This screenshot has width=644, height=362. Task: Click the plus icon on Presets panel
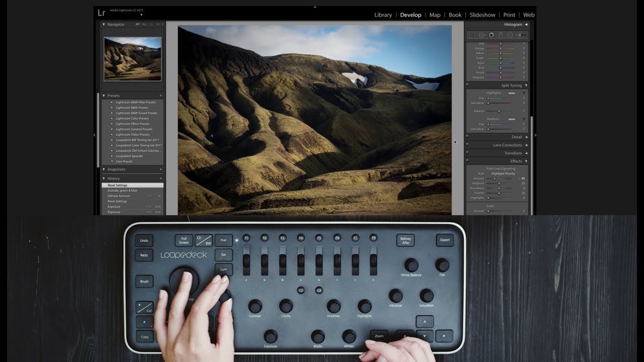coord(161,96)
